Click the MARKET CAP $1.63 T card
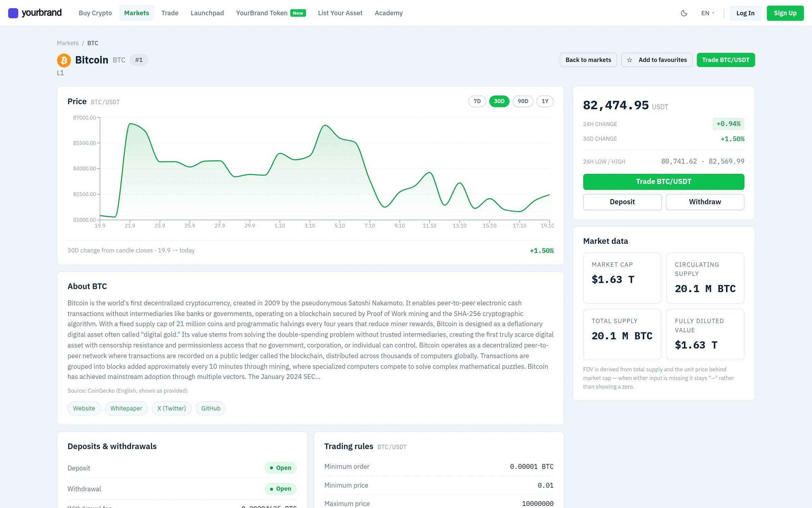The width and height of the screenshot is (812, 508). tap(622, 278)
